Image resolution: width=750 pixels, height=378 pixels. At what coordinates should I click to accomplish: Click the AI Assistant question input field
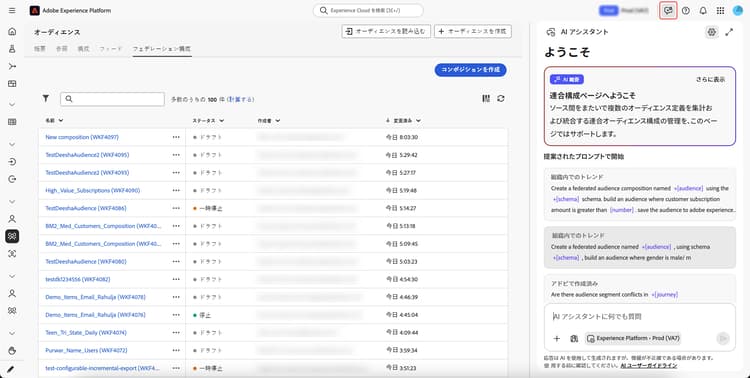[x=640, y=316]
